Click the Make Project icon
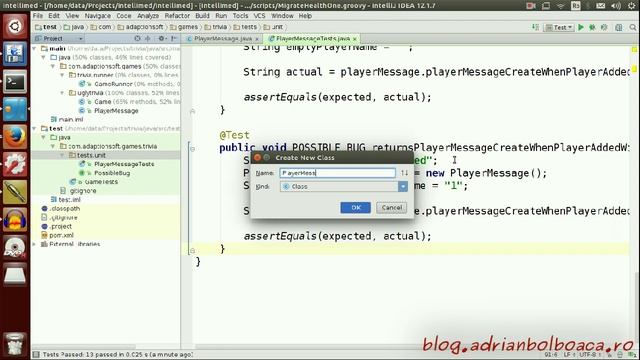Image resolution: width=640 pixels, height=360 pixels. 536,27
